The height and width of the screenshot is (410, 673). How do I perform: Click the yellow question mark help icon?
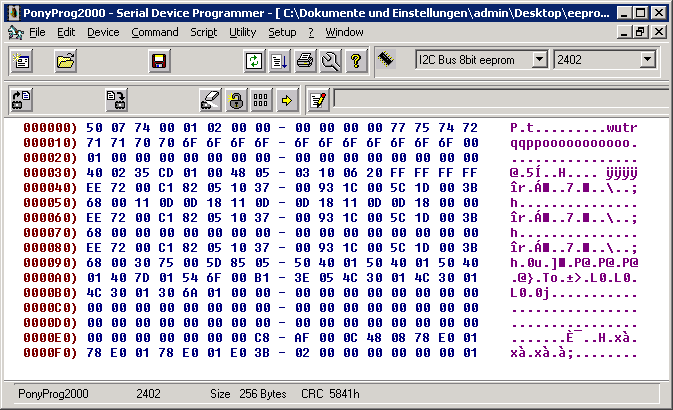[x=356, y=61]
